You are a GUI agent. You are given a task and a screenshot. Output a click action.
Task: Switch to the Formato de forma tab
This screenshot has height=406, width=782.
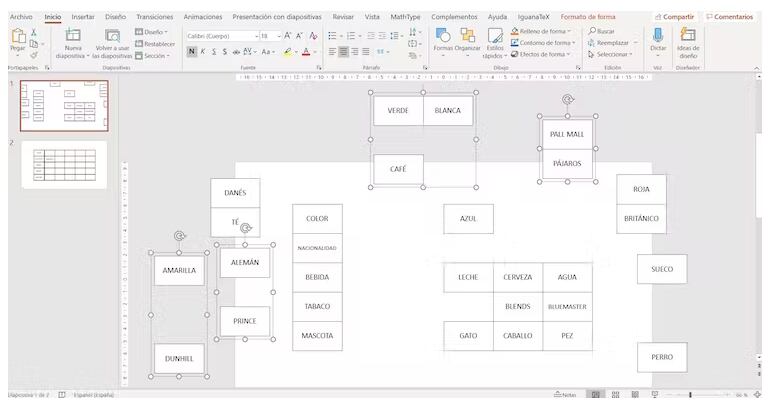click(587, 17)
